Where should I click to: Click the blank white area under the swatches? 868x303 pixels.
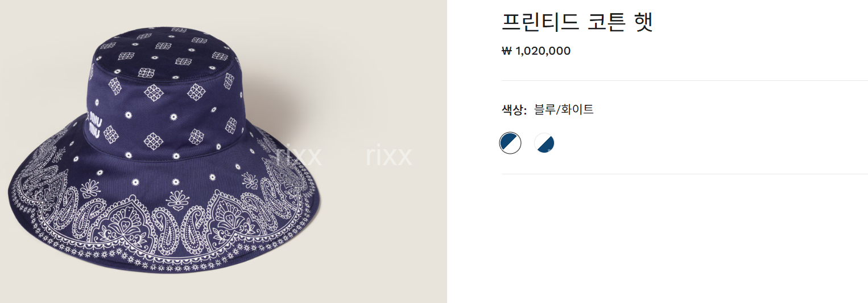pos(684,239)
